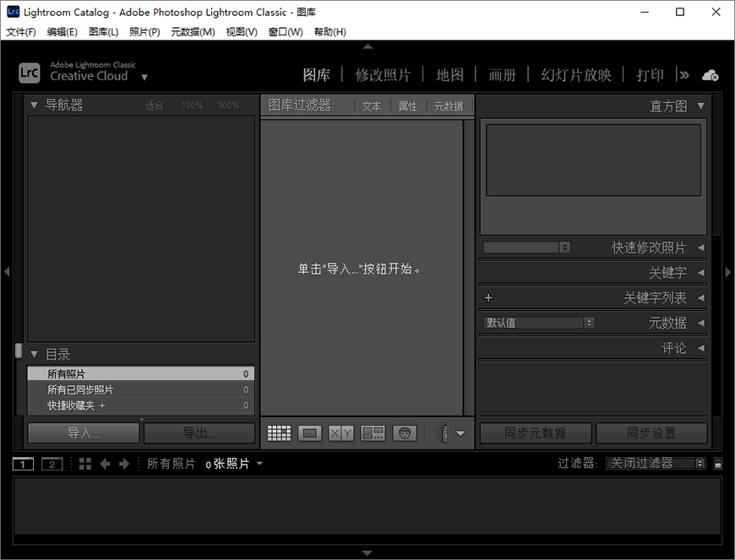Click filmstrip grid shortcut icon
735x560 pixels.
85,464
